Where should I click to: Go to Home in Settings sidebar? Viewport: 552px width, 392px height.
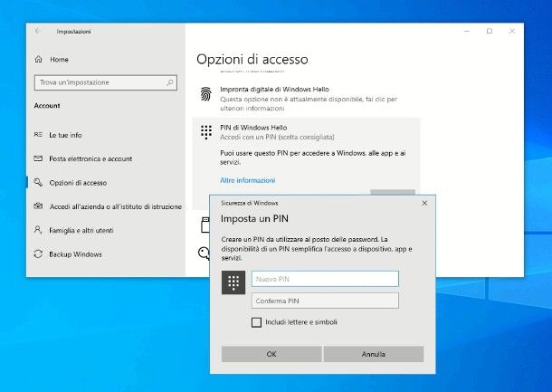coord(59,60)
